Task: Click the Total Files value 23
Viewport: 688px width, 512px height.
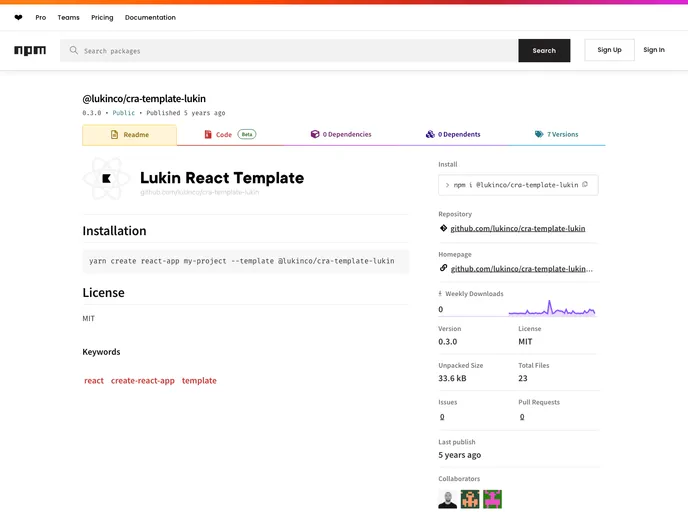Action: click(523, 378)
